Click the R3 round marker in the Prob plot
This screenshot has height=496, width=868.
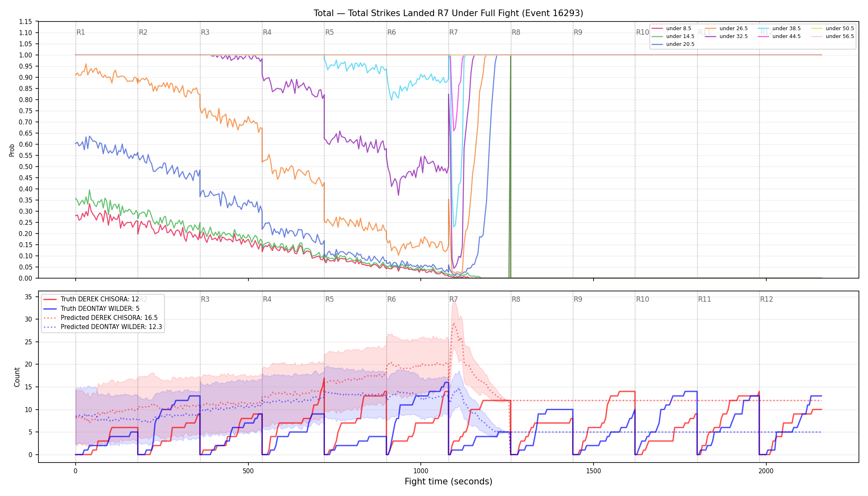tap(205, 32)
